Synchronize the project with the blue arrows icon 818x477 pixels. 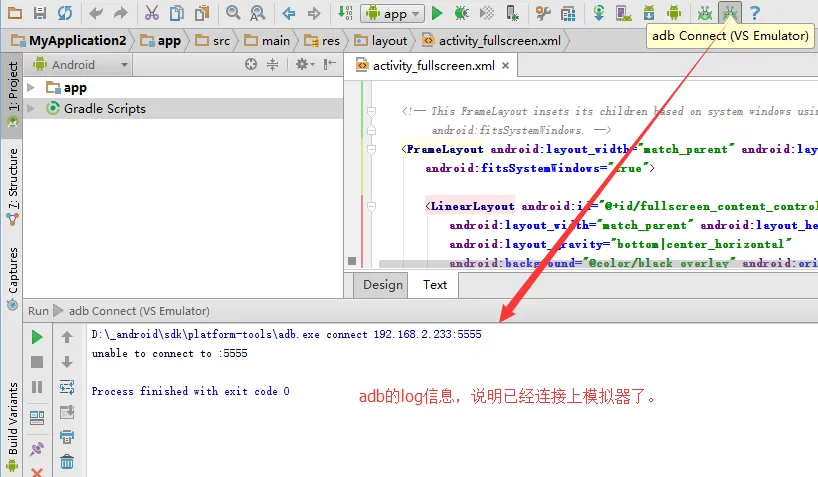point(65,13)
